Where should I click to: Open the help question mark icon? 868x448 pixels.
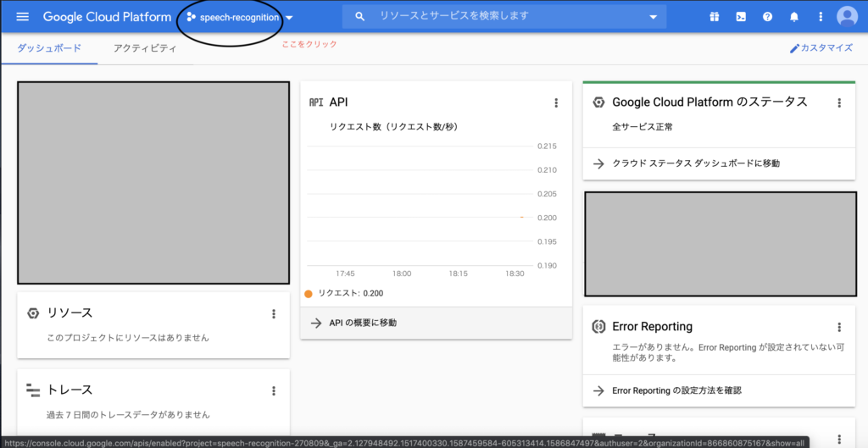tap(767, 17)
